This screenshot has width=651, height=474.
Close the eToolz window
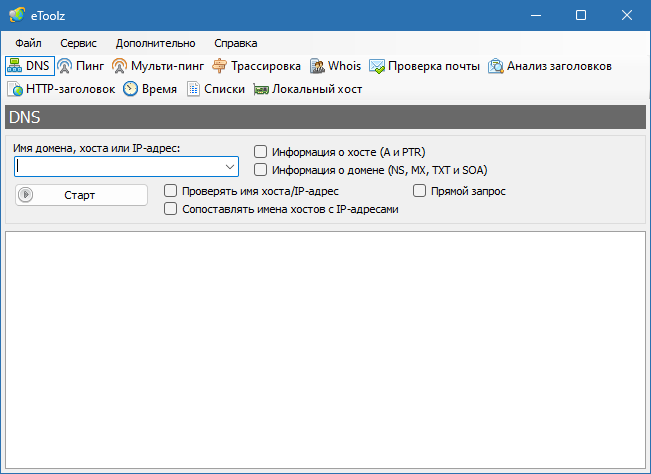coord(627,15)
